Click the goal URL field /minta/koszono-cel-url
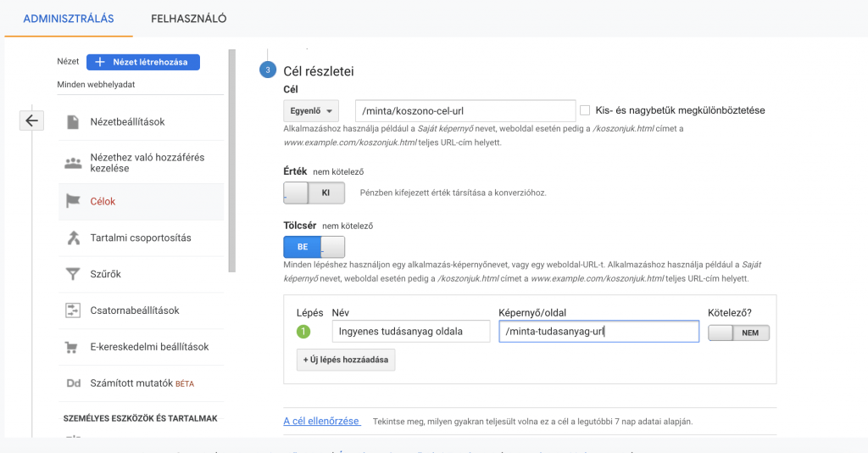This screenshot has height=453, width=868. [465, 111]
